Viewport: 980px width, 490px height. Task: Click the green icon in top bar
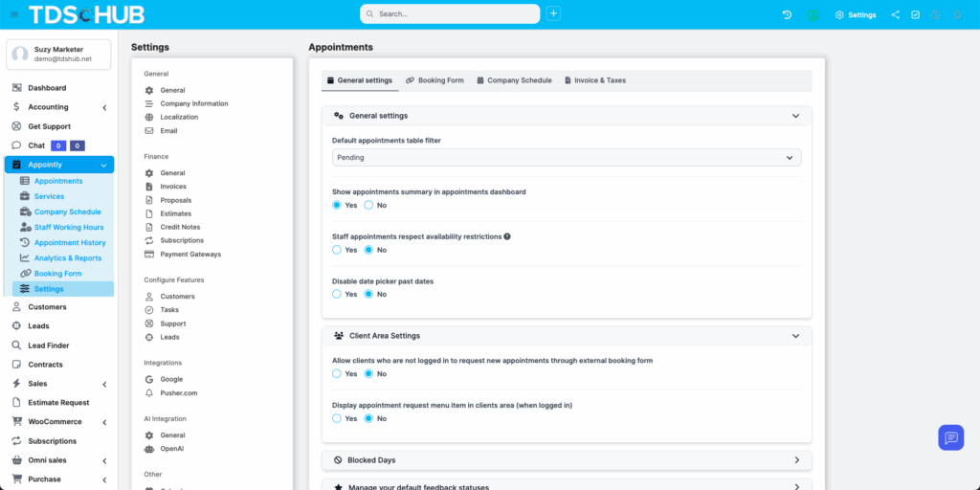tap(813, 14)
